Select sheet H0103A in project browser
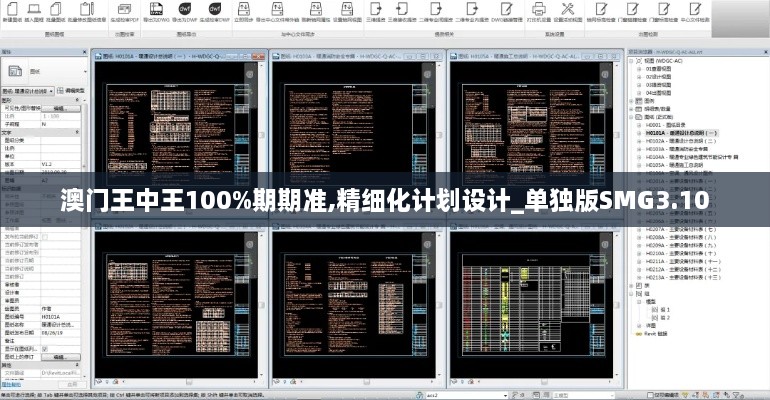Viewport: 770px width, 400px height. (677, 149)
